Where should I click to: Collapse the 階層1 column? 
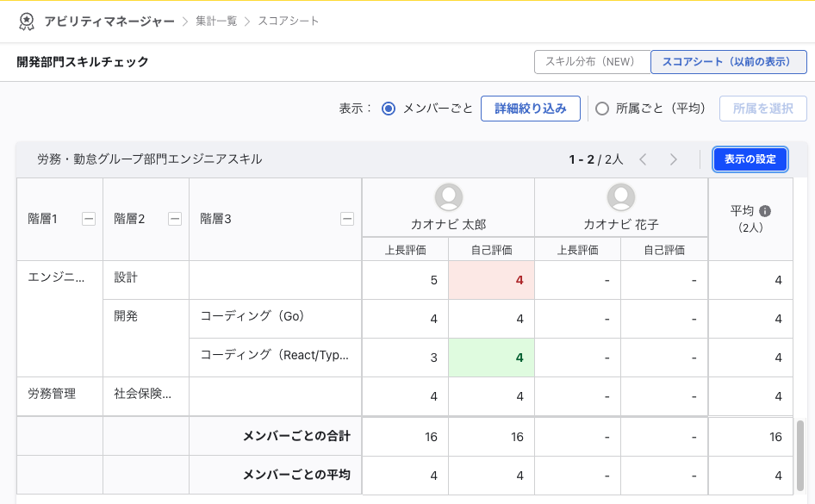[x=89, y=220]
